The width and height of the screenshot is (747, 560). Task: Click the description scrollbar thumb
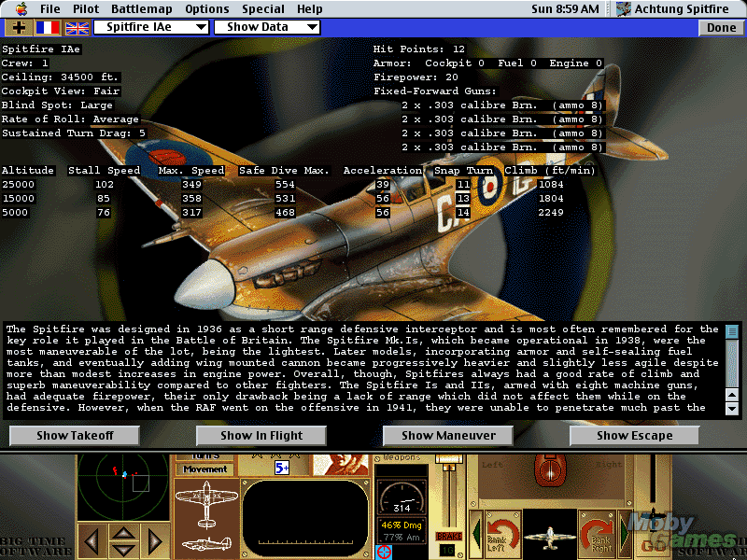tap(732, 330)
